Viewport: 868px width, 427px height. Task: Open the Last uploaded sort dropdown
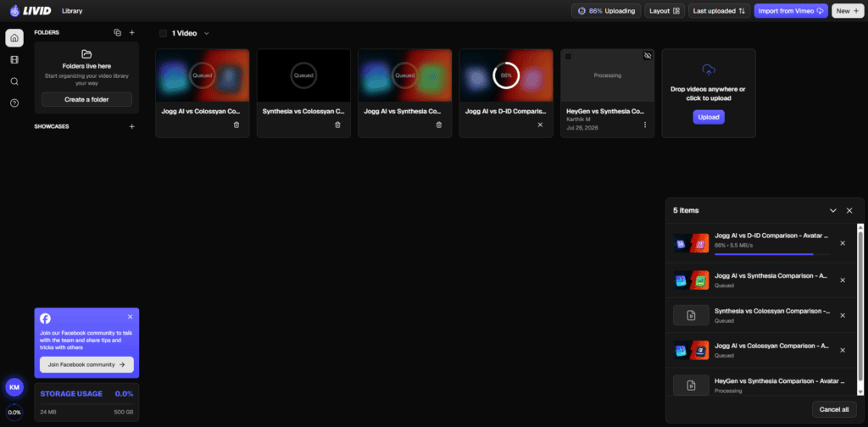click(719, 11)
